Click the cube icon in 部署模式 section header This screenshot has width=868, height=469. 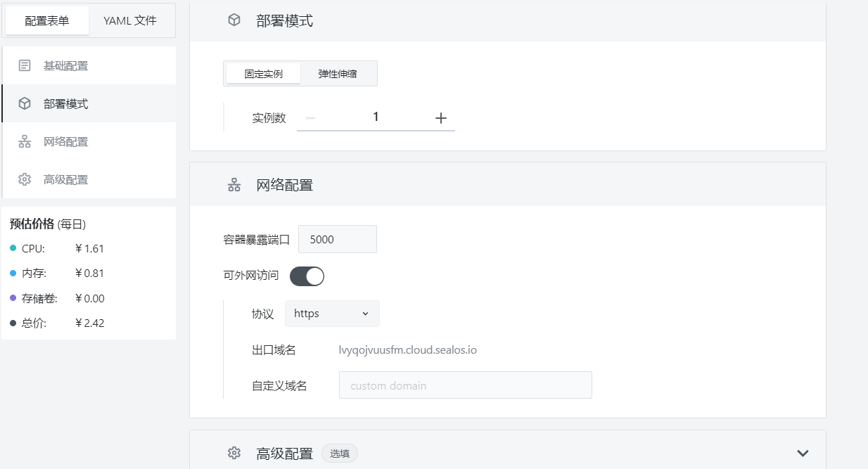coord(234,20)
